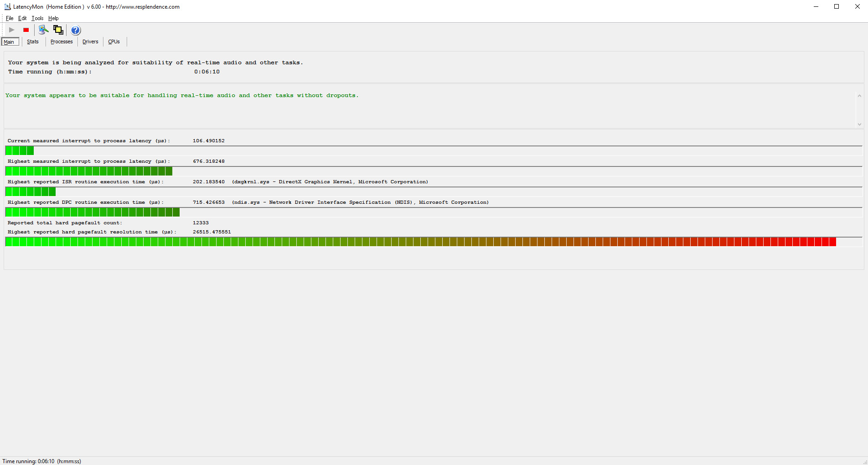Click the status bar Time running text
Viewport: 868px width, 465px height.
pos(42,461)
